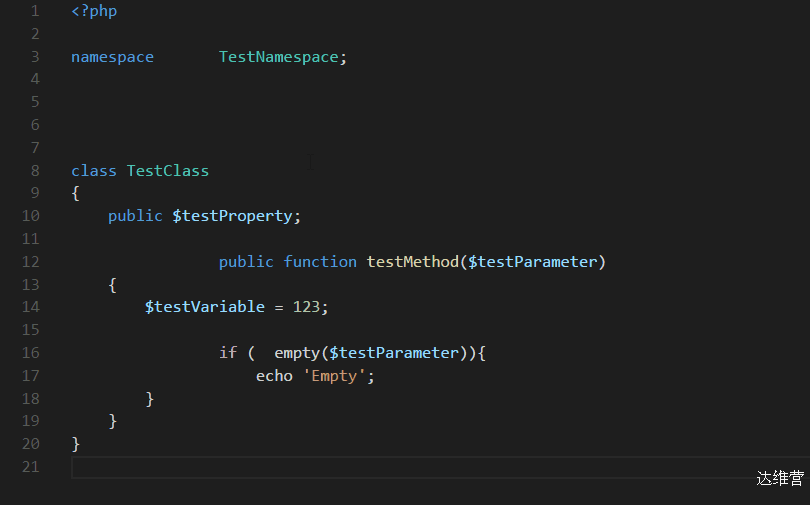Click the number 123 literal

tap(306, 307)
